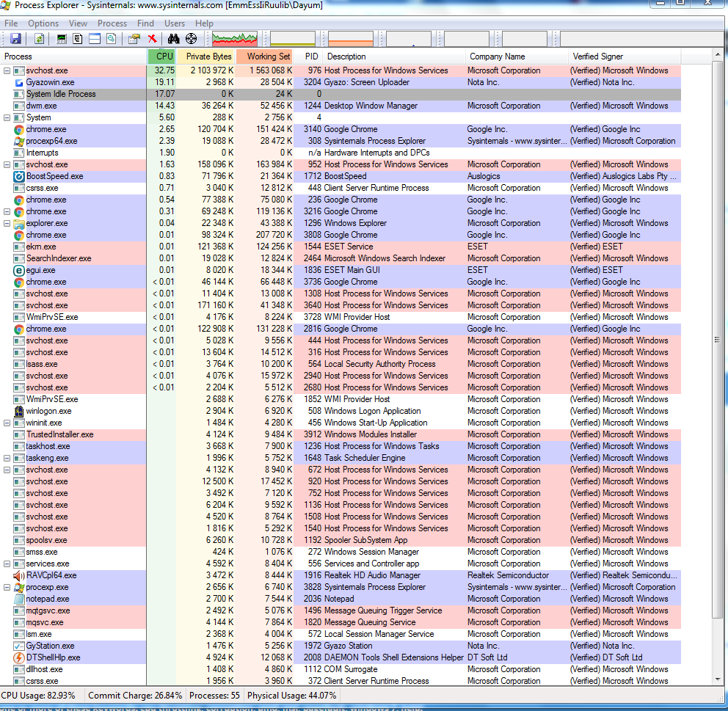This screenshot has width=728, height=711.
Task: Click the DLL/handle view toolbar icon
Action: click(112, 39)
